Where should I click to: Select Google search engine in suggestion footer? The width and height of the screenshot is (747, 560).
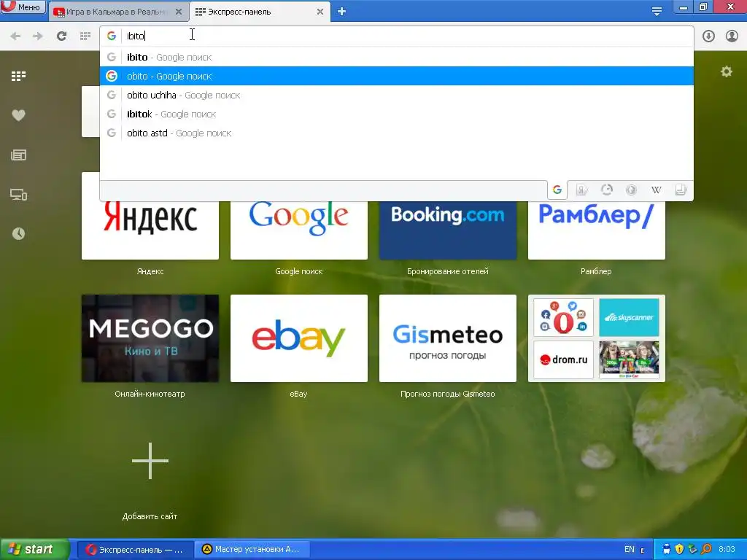pos(557,190)
